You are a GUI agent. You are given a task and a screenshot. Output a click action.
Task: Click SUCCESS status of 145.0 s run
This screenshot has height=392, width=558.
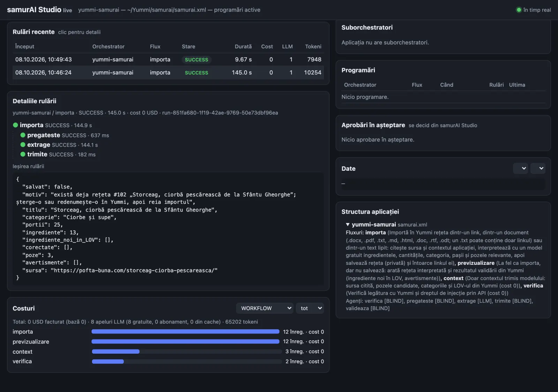point(196,72)
